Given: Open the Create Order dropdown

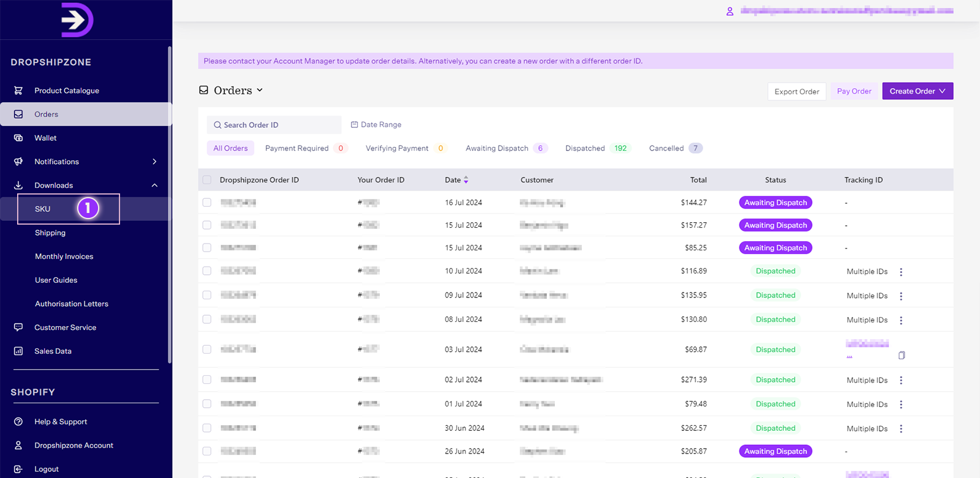Looking at the screenshot, I should [918, 91].
